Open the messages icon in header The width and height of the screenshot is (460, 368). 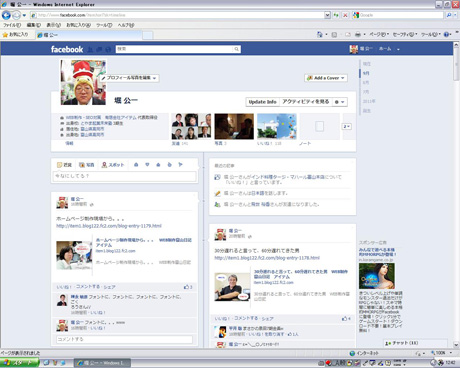pyautogui.click(x=99, y=49)
